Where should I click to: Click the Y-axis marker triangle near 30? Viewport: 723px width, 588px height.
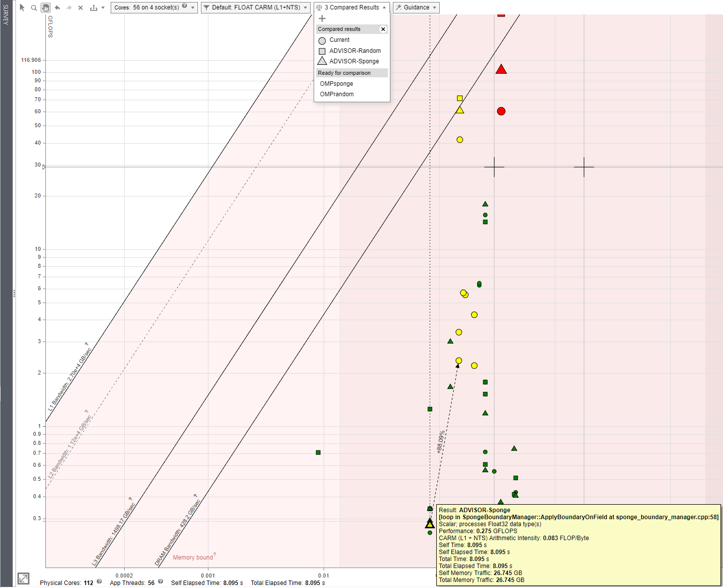(x=44, y=167)
